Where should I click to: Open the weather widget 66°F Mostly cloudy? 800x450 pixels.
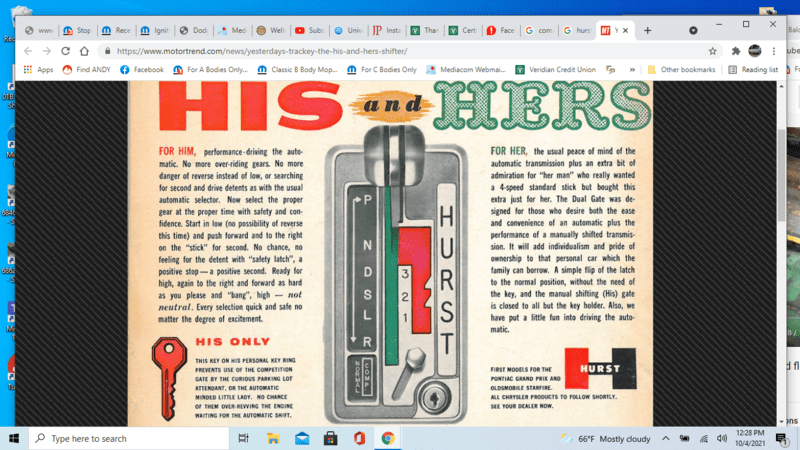coord(606,438)
